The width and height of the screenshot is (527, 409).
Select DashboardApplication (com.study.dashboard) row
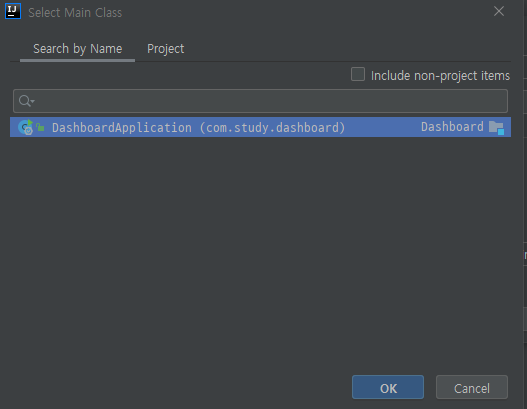tap(260, 127)
